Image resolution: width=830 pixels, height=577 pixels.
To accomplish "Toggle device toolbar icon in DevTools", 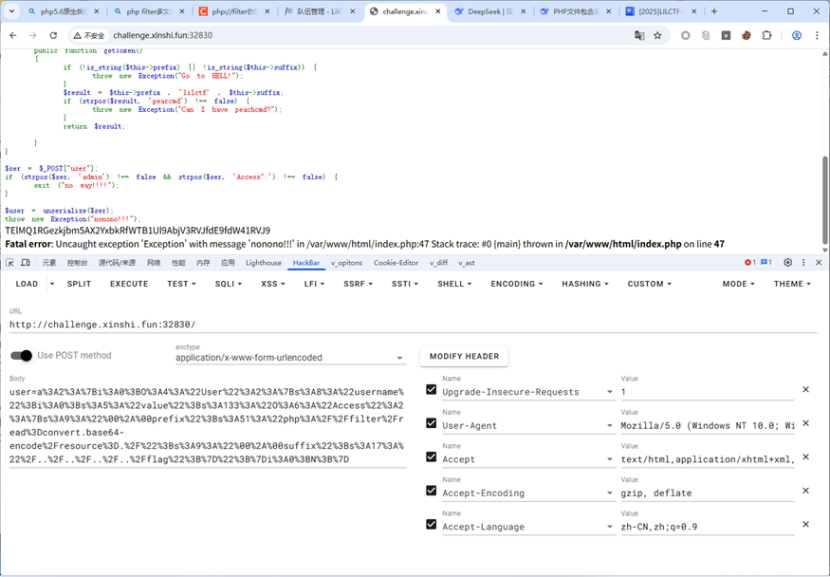I will 26,263.
